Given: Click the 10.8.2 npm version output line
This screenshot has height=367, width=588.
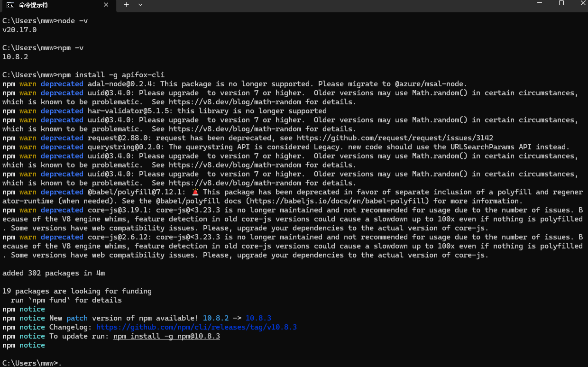Looking at the screenshot, I should tap(15, 57).
